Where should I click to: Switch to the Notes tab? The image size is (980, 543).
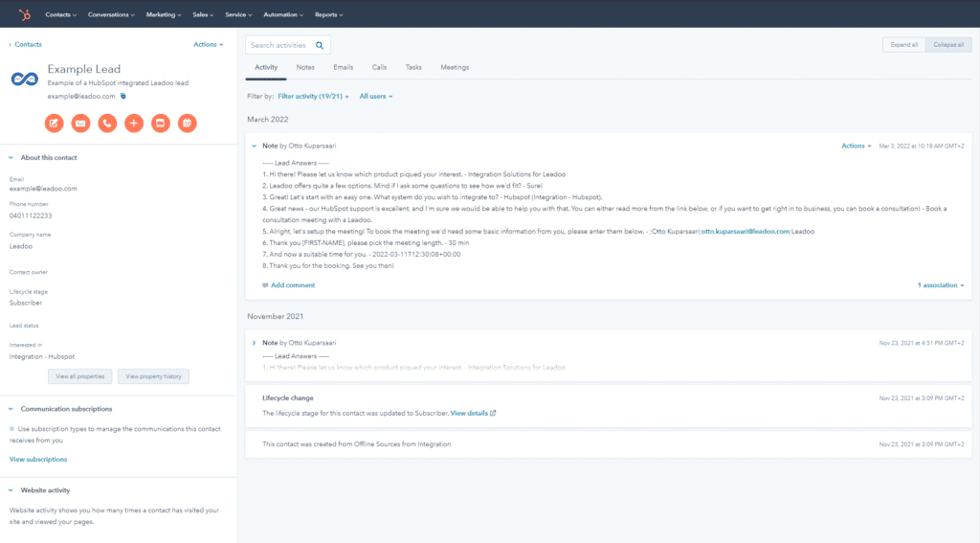pos(305,68)
